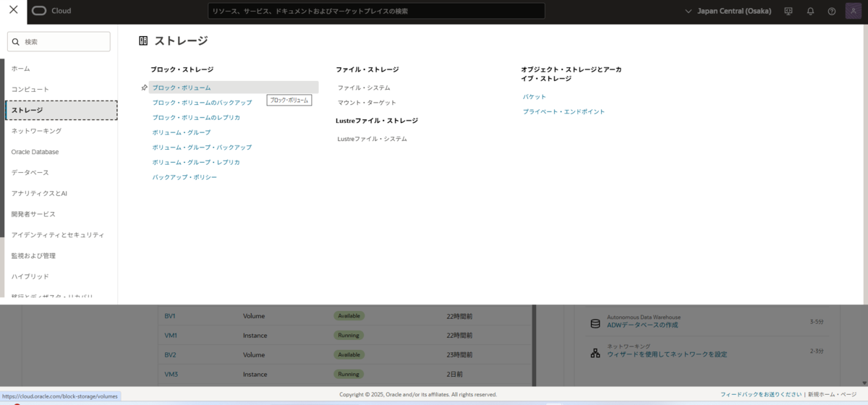
Task: Open the バックアップ・ポリシー link
Action: pyautogui.click(x=184, y=177)
